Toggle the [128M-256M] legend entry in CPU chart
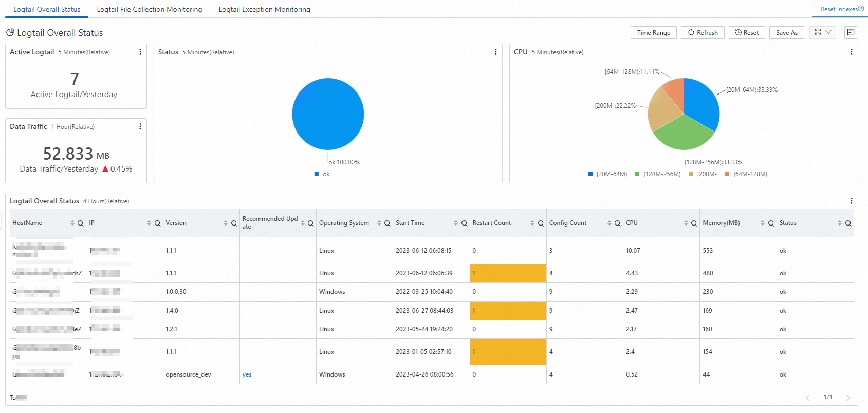Viewport: 868px width, 413px height. click(x=658, y=174)
